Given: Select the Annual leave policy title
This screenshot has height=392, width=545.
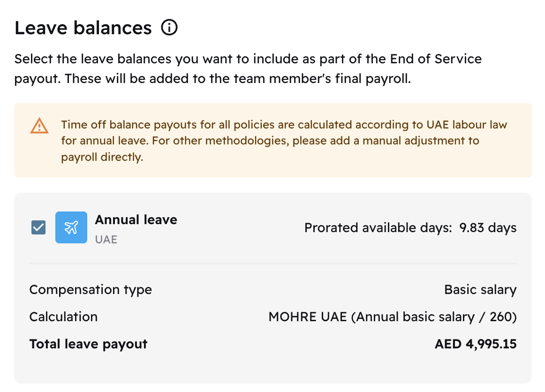Looking at the screenshot, I should click(x=136, y=219).
